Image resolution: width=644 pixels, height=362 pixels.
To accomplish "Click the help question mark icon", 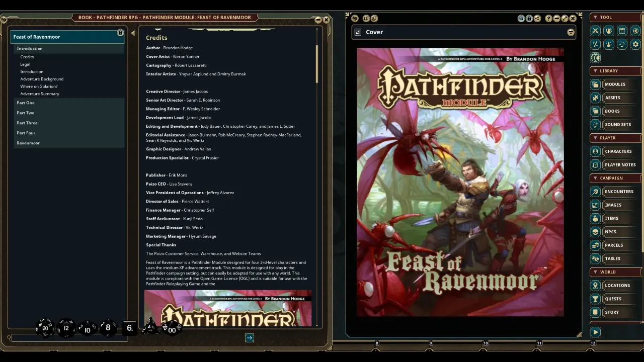I will (x=549, y=19).
